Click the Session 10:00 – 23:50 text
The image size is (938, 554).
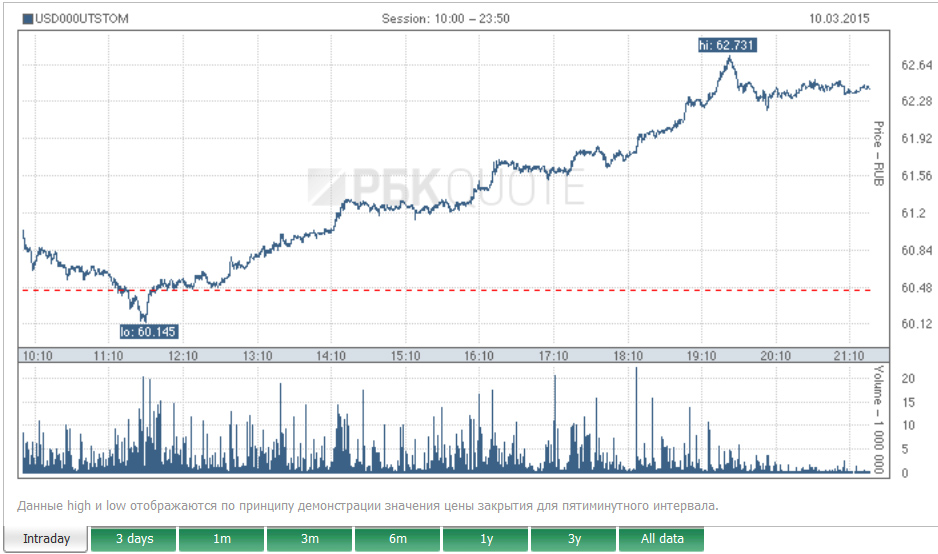point(448,19)
